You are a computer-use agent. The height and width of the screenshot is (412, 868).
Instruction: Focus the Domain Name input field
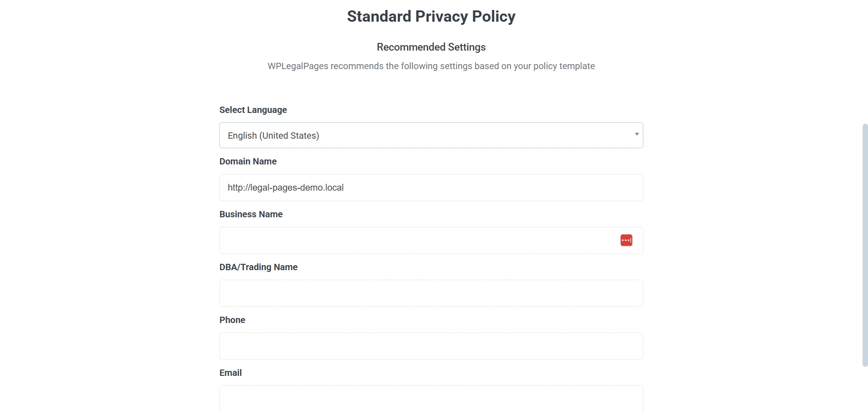click(431, 187)
